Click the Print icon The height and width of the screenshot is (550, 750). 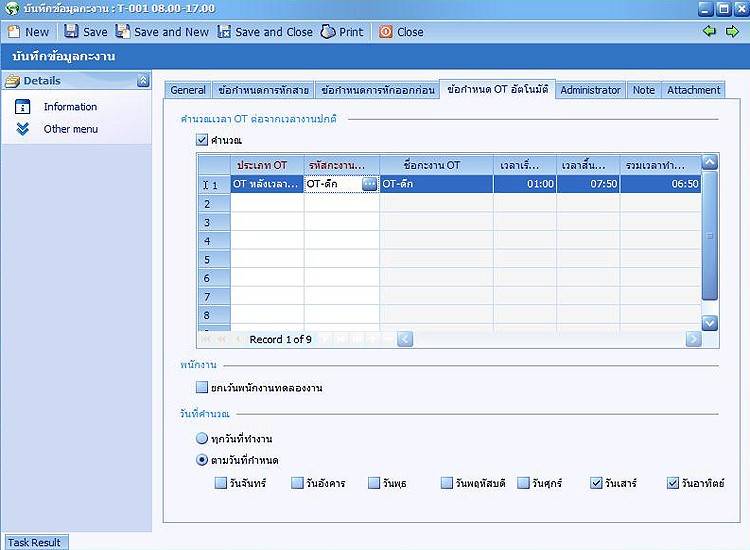pyautogui.click(x=328, y=32)
